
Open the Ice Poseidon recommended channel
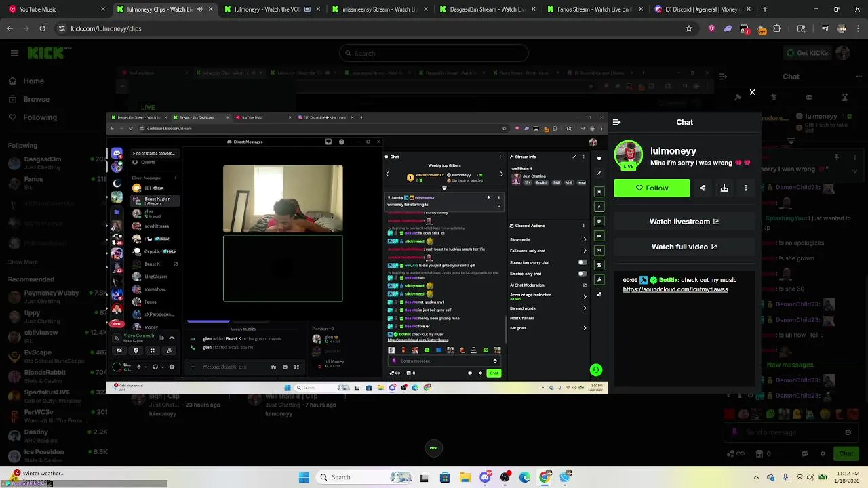tap(58, 455)
